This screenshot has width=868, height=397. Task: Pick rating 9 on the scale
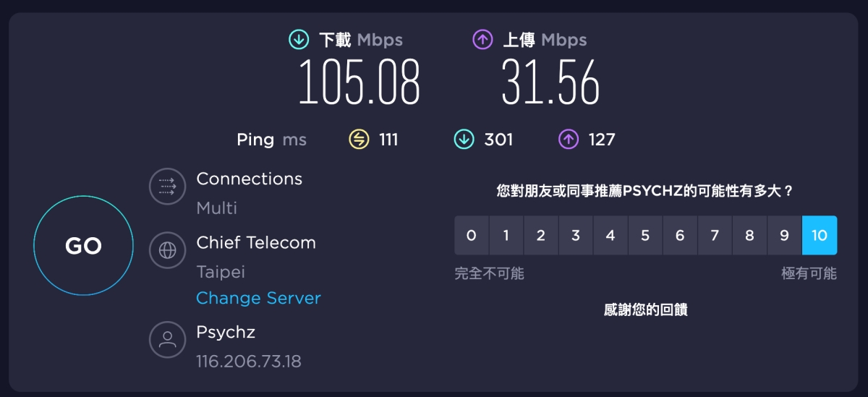784,236
